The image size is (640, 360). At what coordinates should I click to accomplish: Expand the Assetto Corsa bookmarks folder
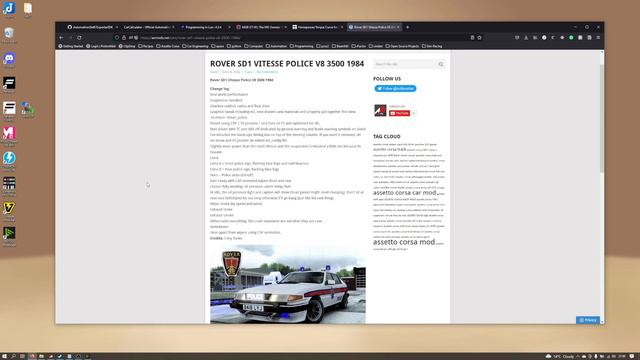point(168,46)
